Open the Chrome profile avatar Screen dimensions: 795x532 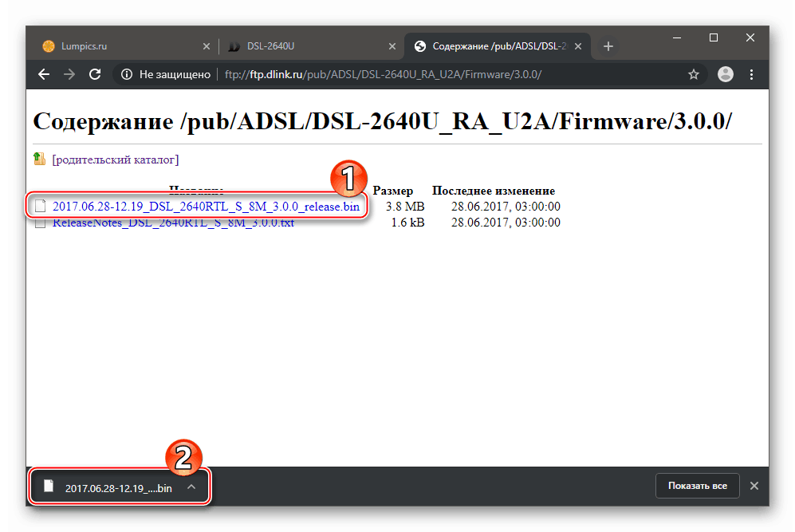[726, 74]
